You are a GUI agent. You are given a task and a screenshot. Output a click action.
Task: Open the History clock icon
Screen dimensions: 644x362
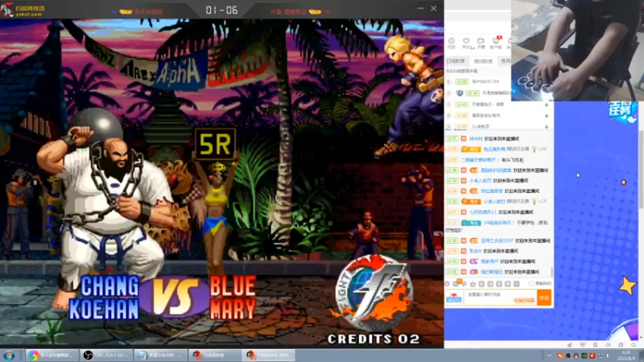[452, 43]
